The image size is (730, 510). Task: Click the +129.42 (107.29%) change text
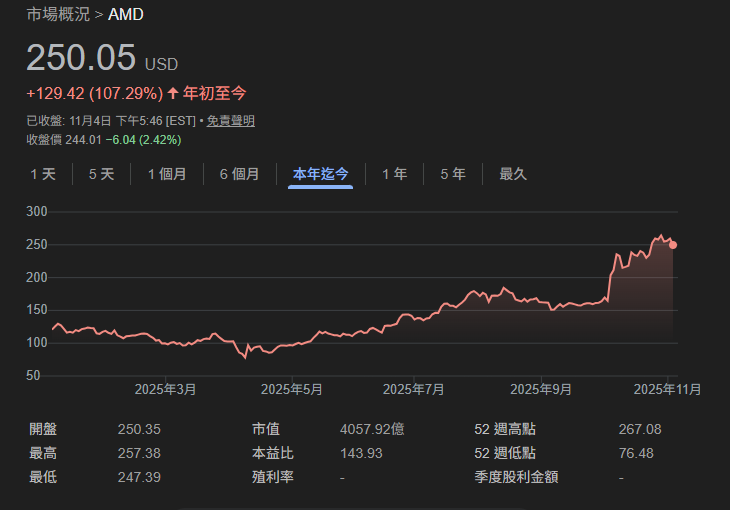94,94
